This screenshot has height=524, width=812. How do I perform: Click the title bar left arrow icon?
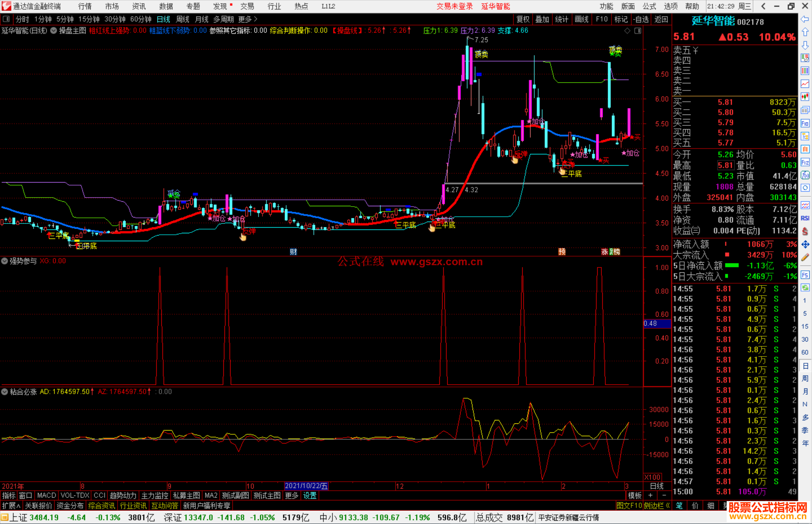[763, 6]
